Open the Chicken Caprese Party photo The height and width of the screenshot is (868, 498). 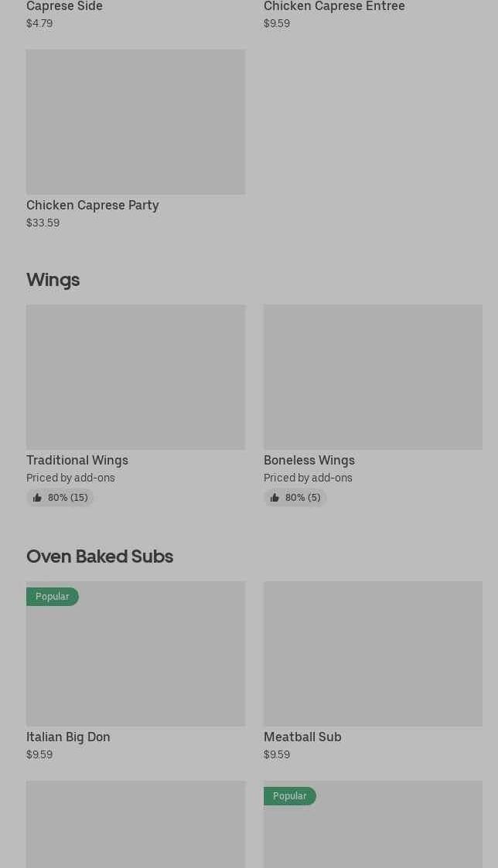[x=135, y=122]
